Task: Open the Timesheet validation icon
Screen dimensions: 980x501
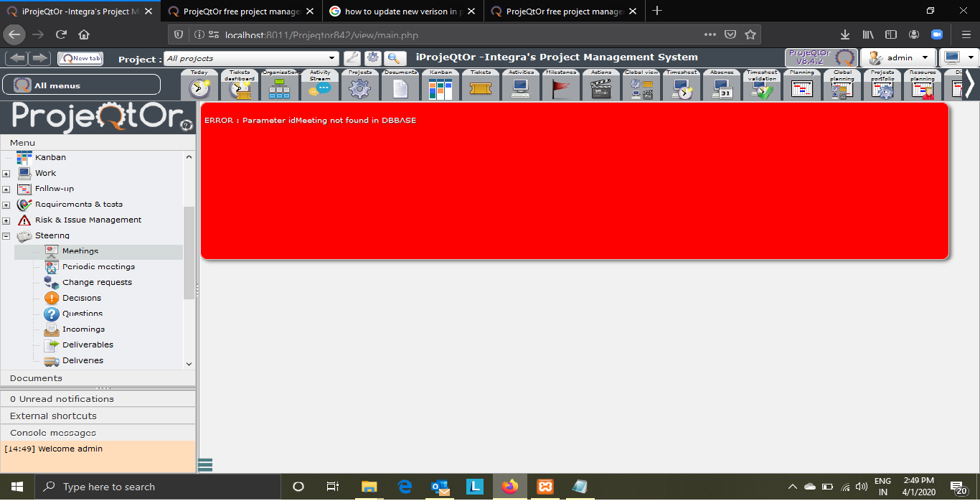Action: [x=762, y=88]
